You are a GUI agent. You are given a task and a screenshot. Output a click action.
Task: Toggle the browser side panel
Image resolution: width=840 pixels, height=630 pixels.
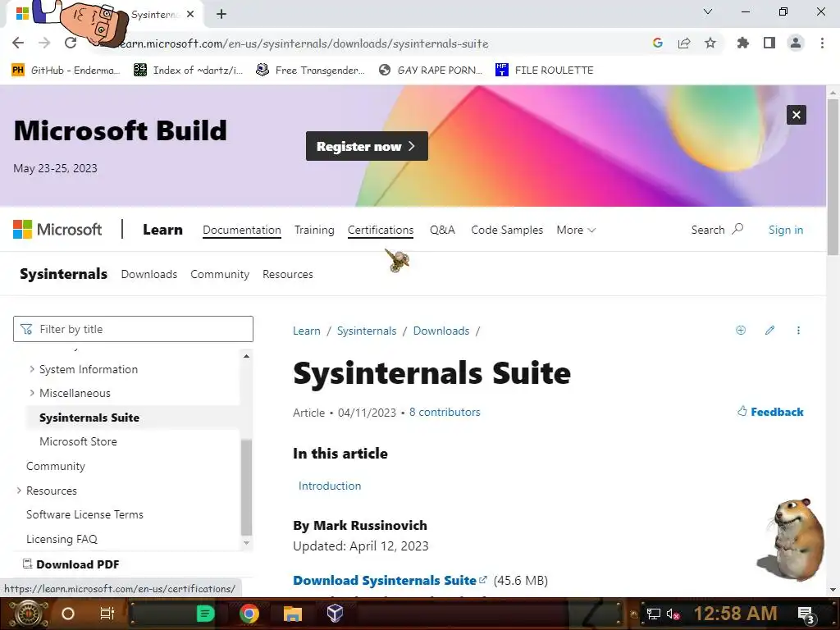[x=769, y=43]
